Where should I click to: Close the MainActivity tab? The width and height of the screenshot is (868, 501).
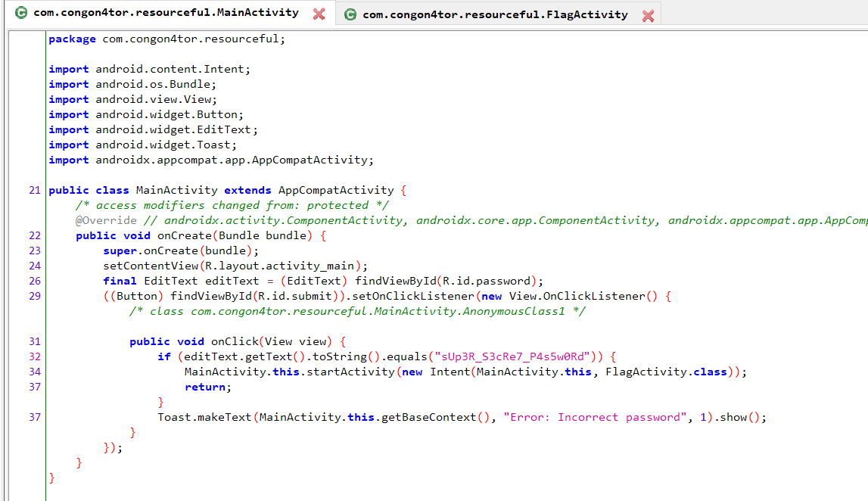pyautogui.click(x=319, y=14)
